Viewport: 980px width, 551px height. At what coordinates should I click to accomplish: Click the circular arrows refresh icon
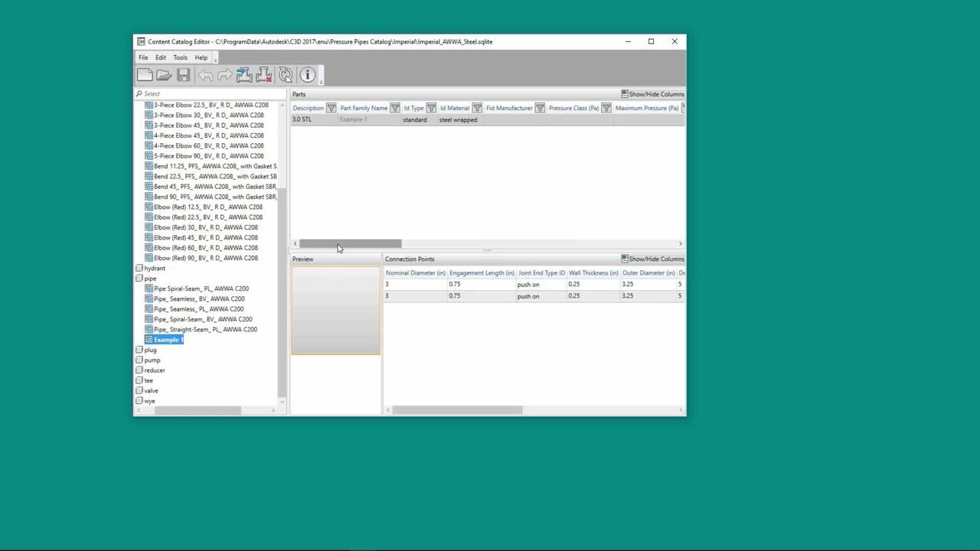286,74
